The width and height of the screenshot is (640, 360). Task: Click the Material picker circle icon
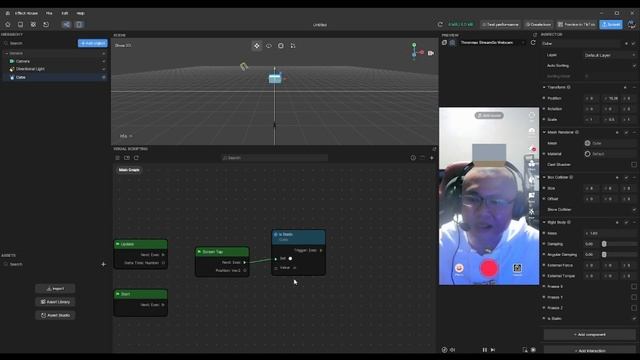587,154
